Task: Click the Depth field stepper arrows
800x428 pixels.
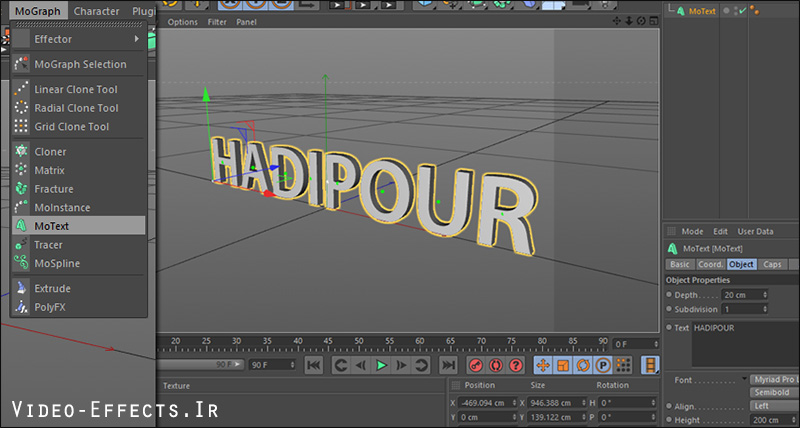Action: click(x=764, y=295)
